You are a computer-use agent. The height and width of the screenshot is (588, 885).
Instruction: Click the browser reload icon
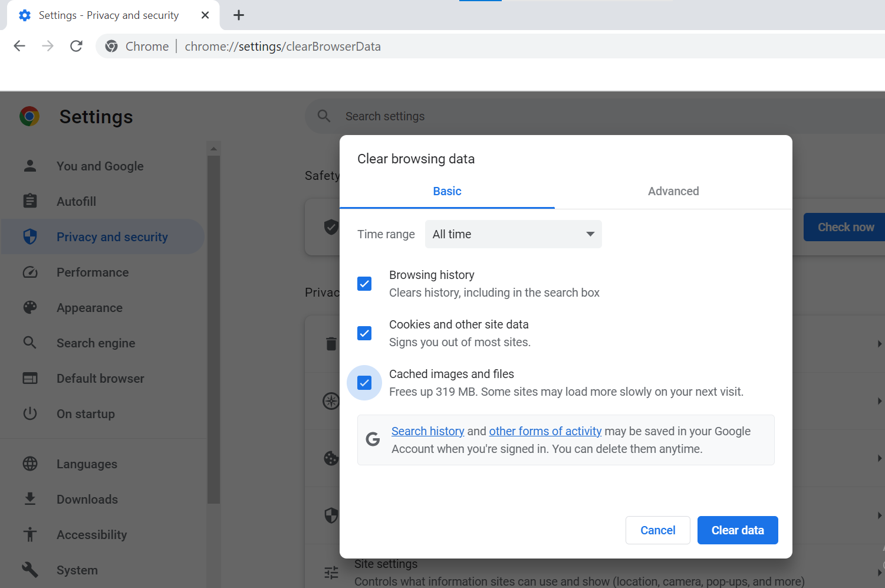[x=76, y=46]
